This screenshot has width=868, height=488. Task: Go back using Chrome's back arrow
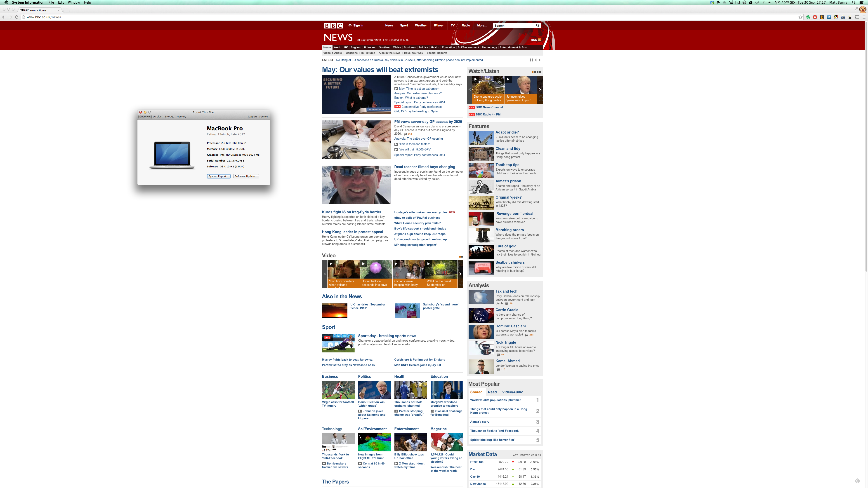point(4,17)
